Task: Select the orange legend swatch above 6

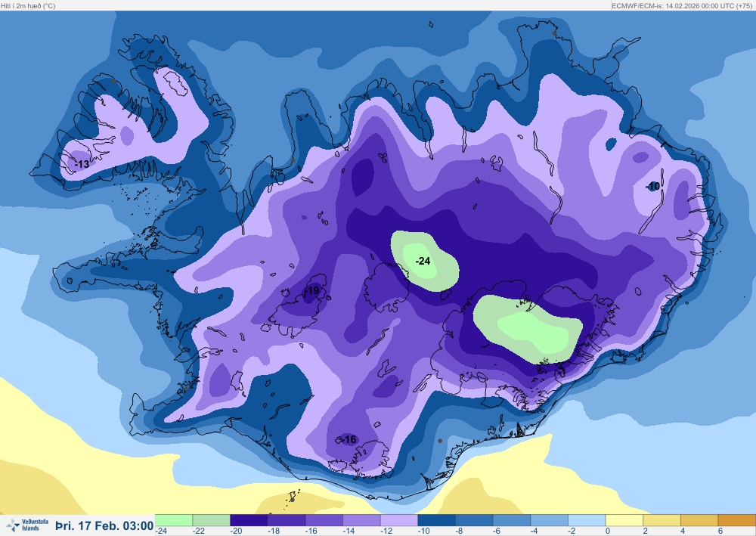Action: [737, 520]
